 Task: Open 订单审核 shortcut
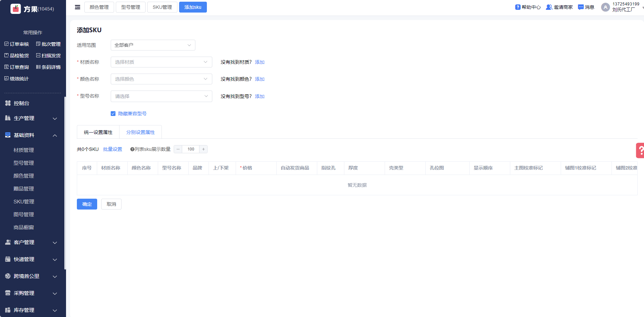tap(17, 44)
